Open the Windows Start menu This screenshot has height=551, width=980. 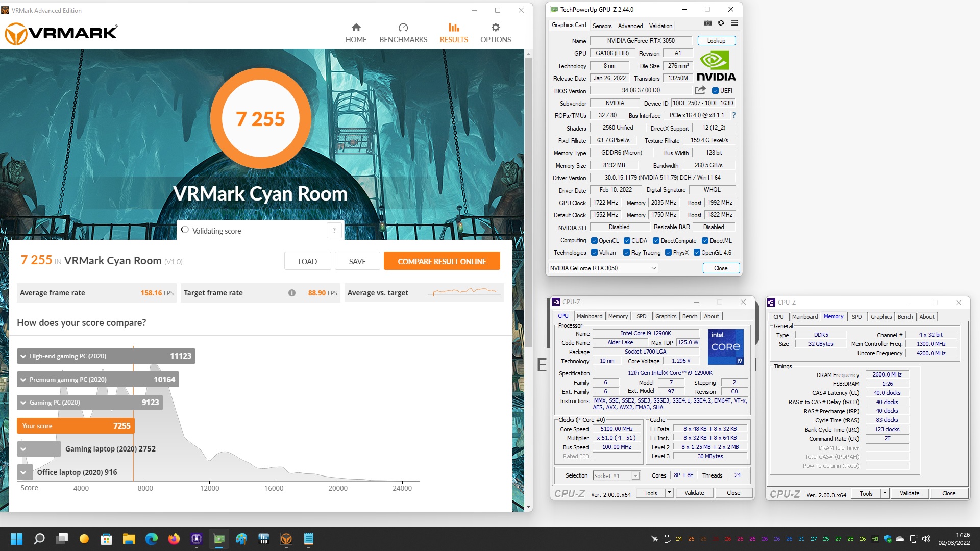click(x=17, y=539)
